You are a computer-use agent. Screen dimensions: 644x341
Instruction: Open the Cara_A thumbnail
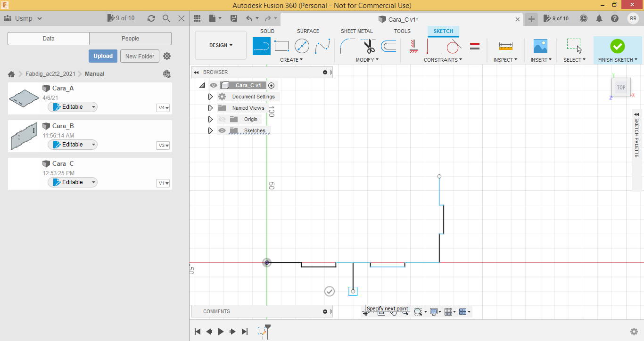pos(24,98)
